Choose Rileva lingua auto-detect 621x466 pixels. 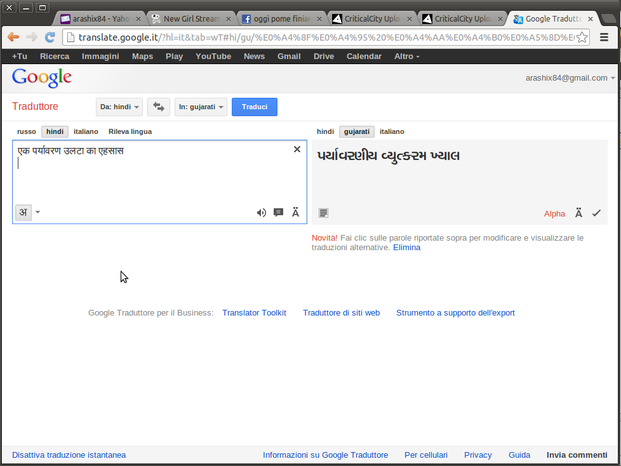pyautogui.click(x=130, y=131)
